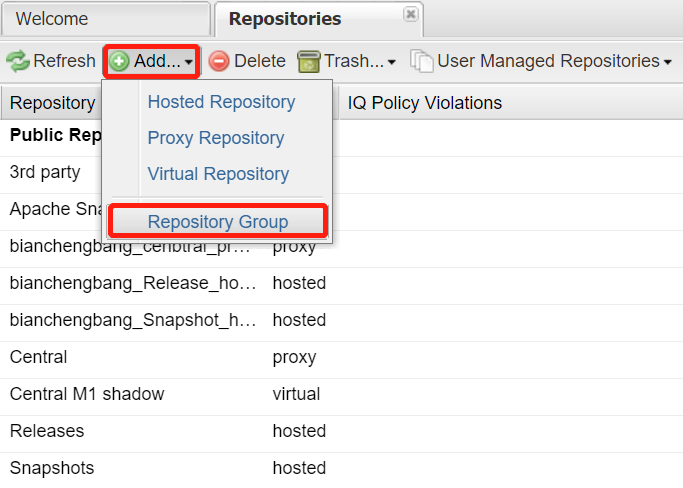Screen dimensions: 683x488
Task: Select Repository Group menu entry
Action: tap(217, 222)
